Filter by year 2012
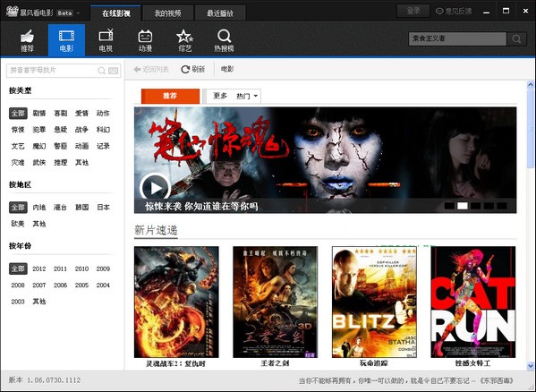Screen dimensions: 536x392 [39, 269]
